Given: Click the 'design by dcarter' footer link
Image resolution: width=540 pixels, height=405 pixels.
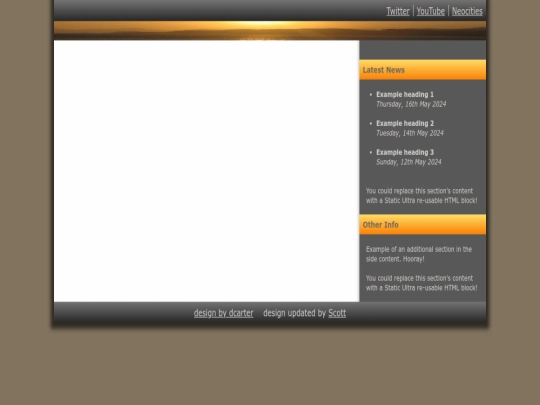Looking at the screenshot, I should 224,313.
